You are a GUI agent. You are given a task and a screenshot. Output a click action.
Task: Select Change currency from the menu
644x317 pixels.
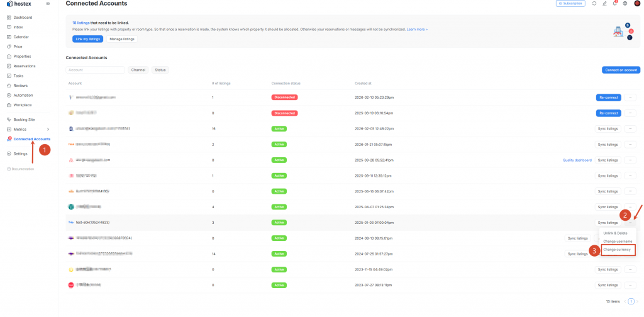[x=616, y=250]
